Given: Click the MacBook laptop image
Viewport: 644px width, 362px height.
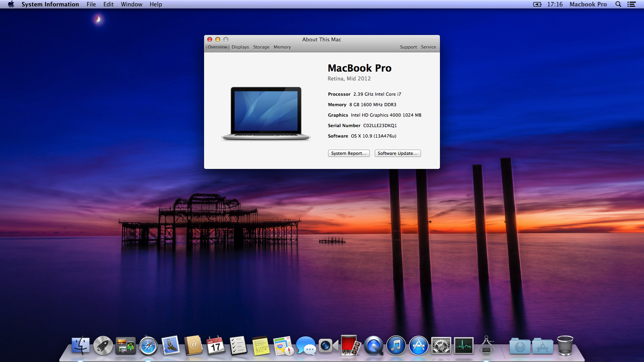Looking at the screenshot, I should (x=266, y=113).
